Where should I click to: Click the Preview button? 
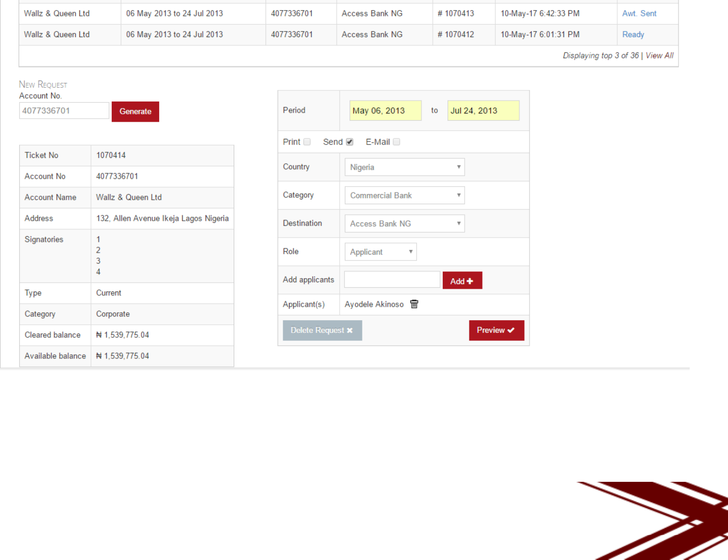pyautogui.click(x=496, y=330)
